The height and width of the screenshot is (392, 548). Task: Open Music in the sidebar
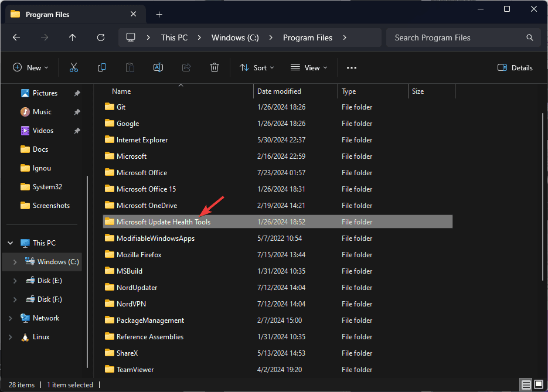pos(42,112)
